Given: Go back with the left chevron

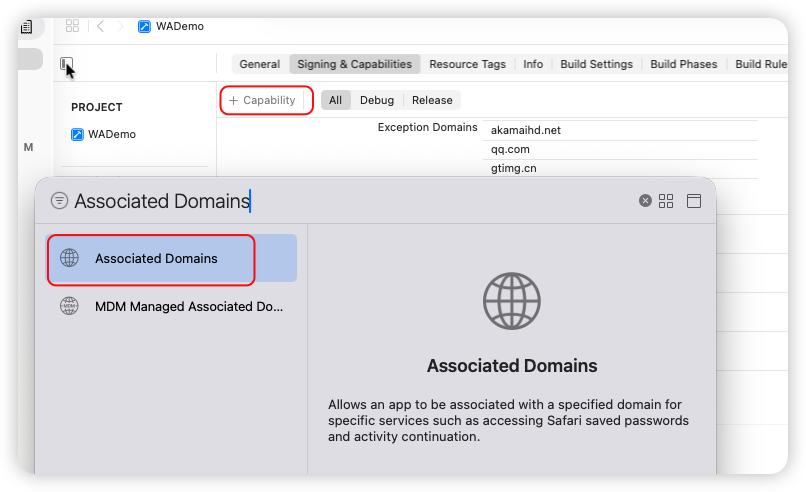Looking at the screenshot, I should tap(101, 26).
